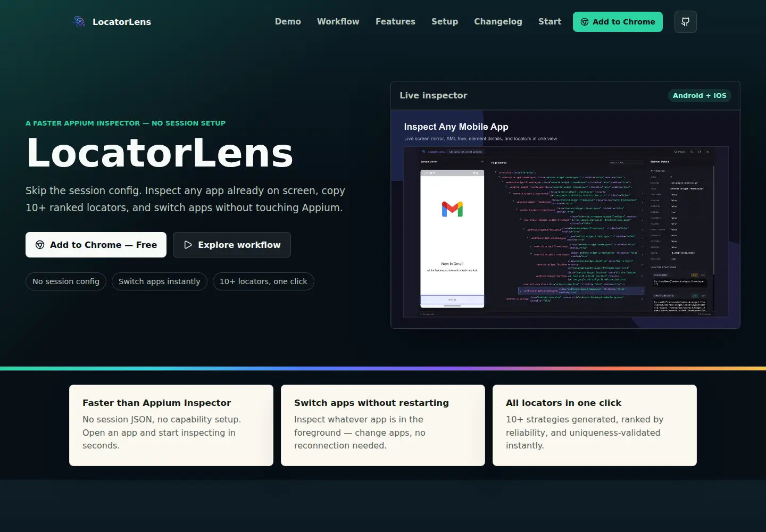Click the LocatorLens brand name in header
This screenshot has width=766, height=532.
click(122, 22)
